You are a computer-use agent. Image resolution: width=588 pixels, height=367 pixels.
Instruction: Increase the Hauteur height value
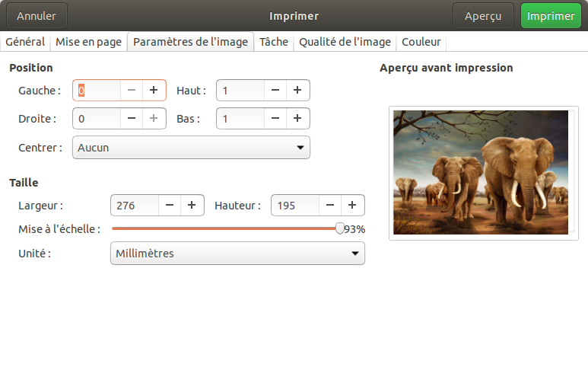tap(352, 205)
